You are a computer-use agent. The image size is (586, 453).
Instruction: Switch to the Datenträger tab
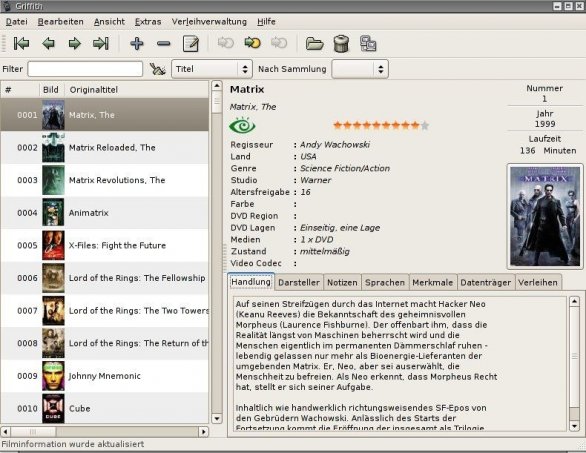point(485,283)
